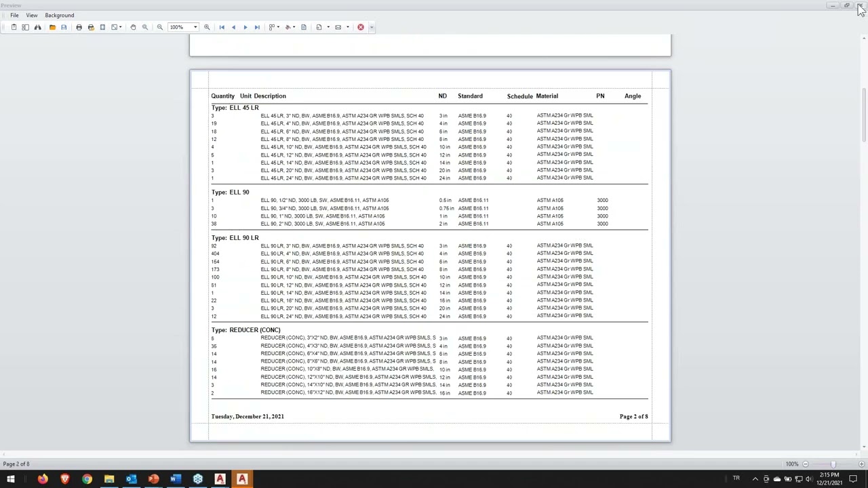Click the 'Type: ELL 90 LR' heading

coord(235,238)
